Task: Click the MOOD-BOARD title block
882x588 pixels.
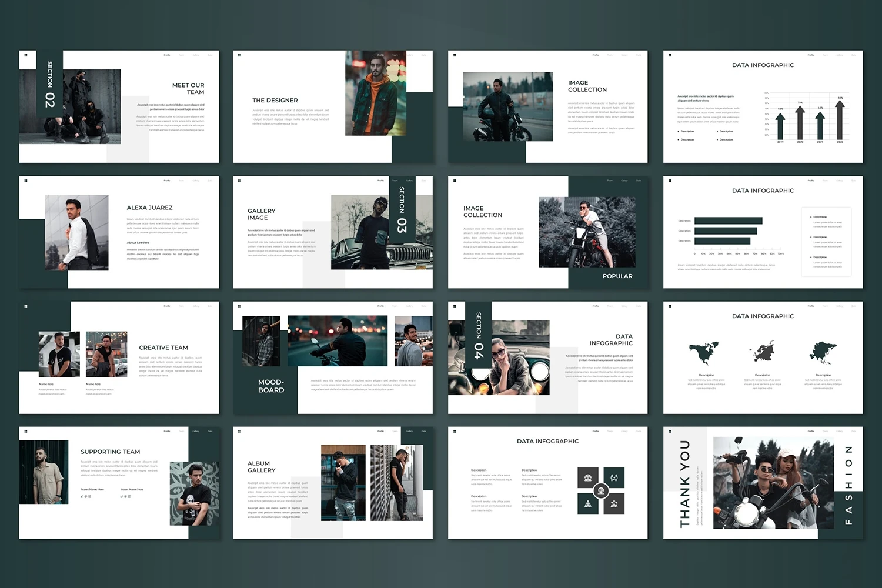Action: click(271, 386)
